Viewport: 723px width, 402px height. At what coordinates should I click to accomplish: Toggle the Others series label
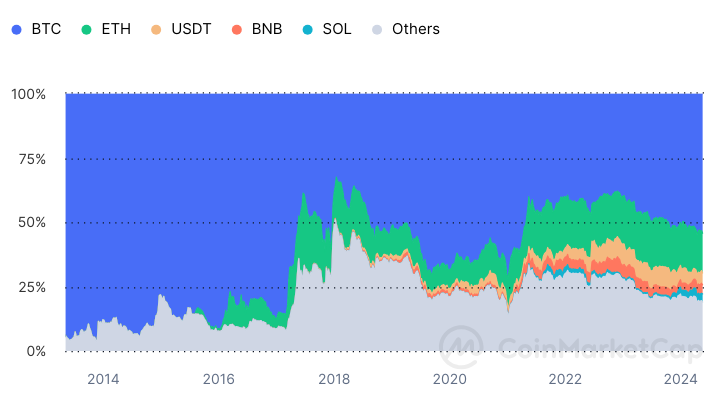coord(416,29)
